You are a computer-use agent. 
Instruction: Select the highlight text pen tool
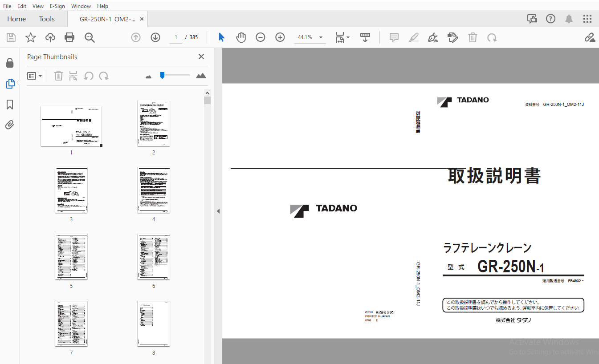point(414,37)
